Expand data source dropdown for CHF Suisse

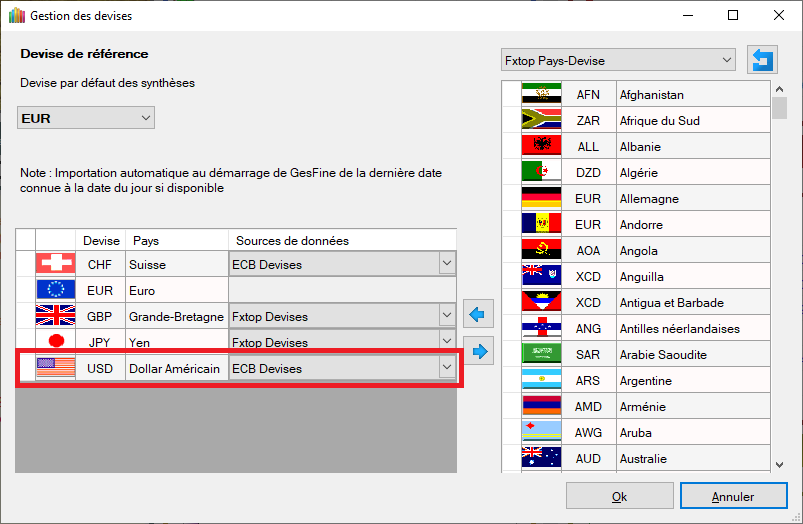pos(447,264)
